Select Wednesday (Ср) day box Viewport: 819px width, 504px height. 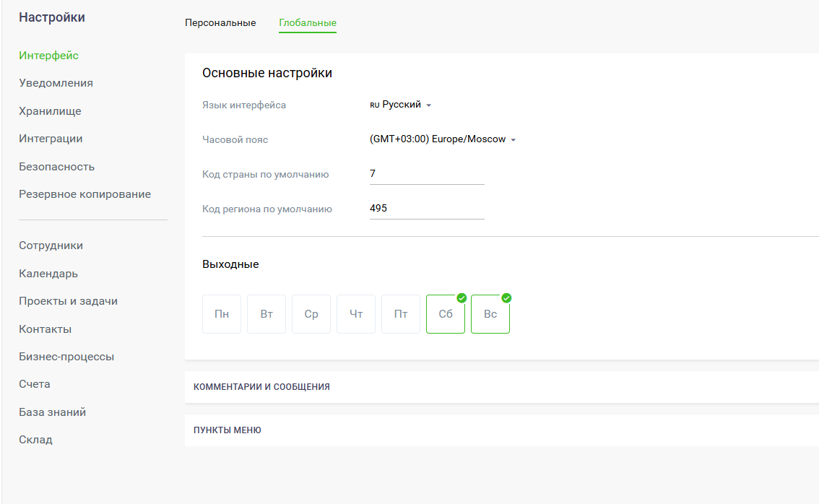pos(311,314)
